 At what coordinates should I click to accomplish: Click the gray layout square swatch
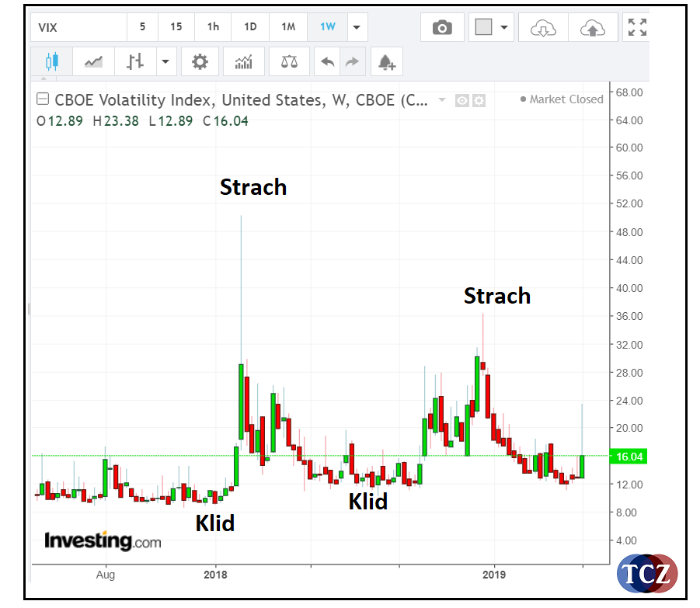pyautogui.click(x=483, y=26)
